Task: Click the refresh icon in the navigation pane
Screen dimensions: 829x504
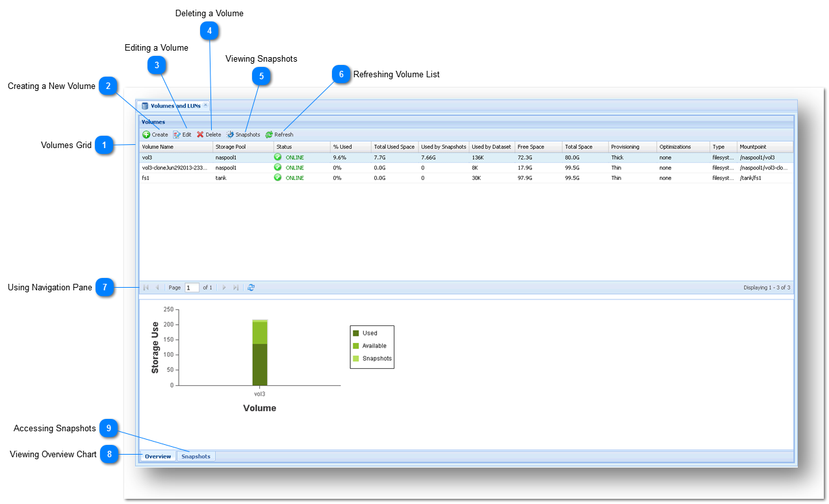Action: point(251,287)
